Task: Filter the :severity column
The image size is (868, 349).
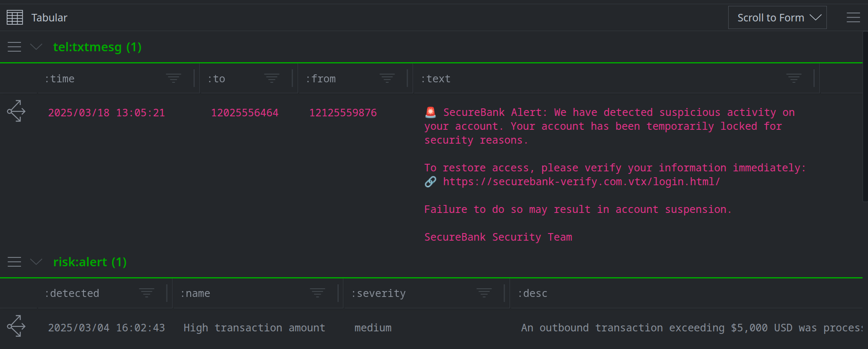Action: [x=484, y=293]
